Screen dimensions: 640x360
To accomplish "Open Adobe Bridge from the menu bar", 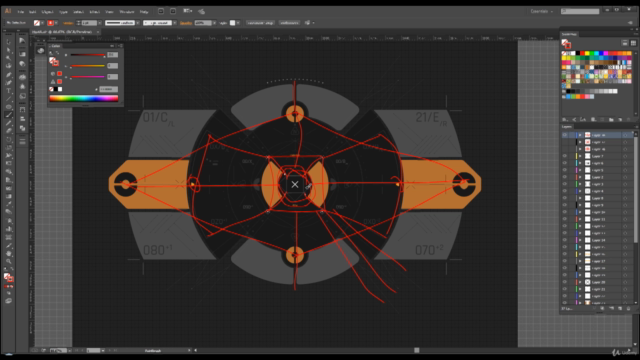I will (x=160, y=11).
